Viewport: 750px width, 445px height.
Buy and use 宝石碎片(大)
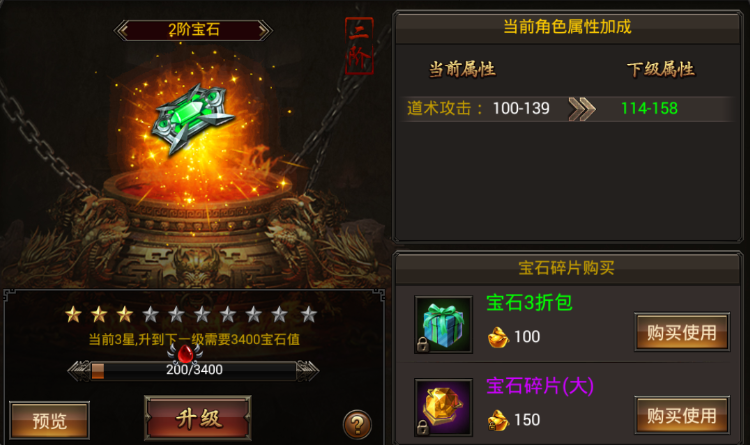click(682, 415)
